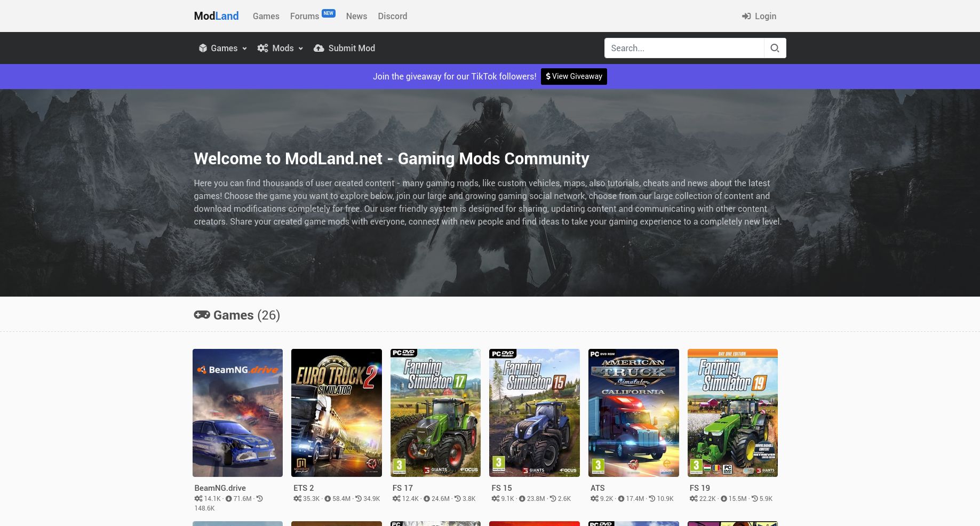
Task: Open the Farming Simulator 19 cover
Action: click(732, 413)
